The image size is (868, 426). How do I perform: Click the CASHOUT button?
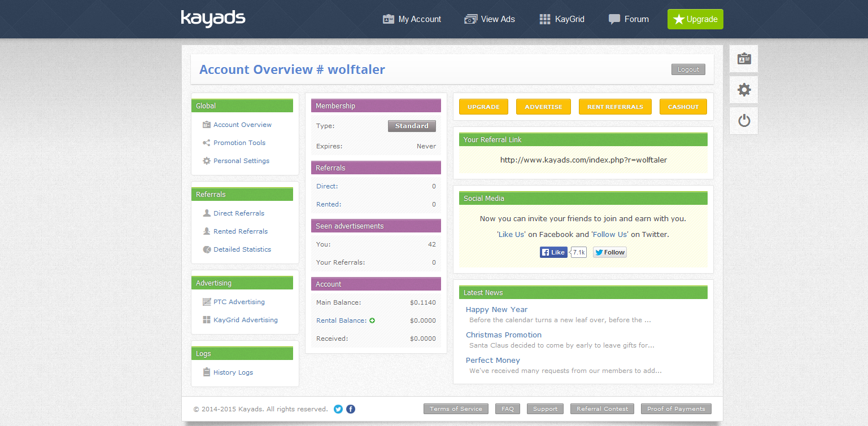click(683, 107)
